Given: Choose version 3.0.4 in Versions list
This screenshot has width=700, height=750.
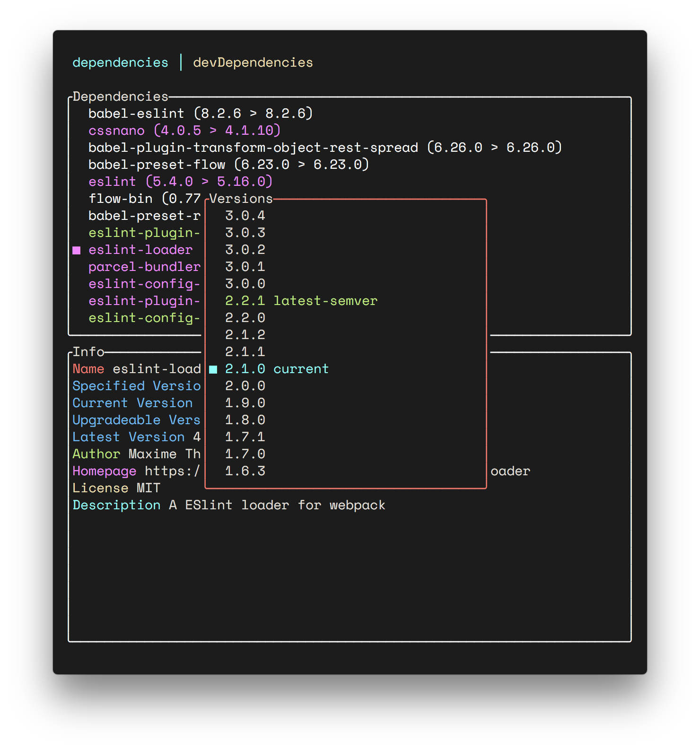Looking at the screenshot, I should [245, 216].
